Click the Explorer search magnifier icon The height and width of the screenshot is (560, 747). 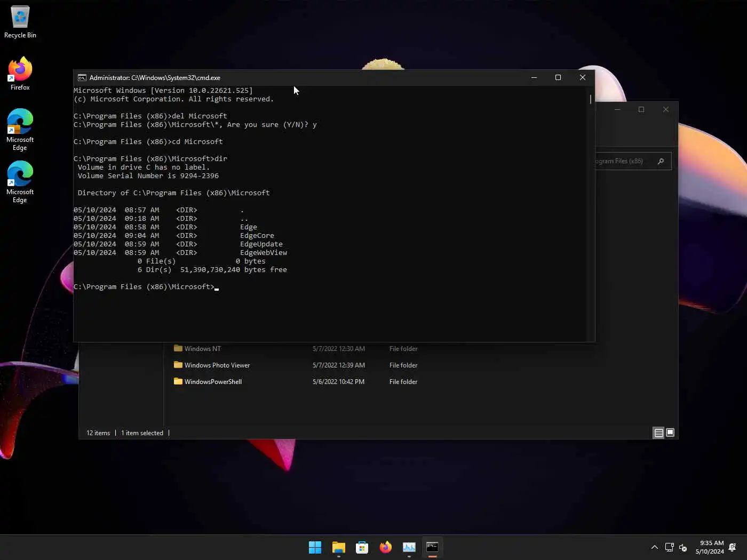coord(661,161)
